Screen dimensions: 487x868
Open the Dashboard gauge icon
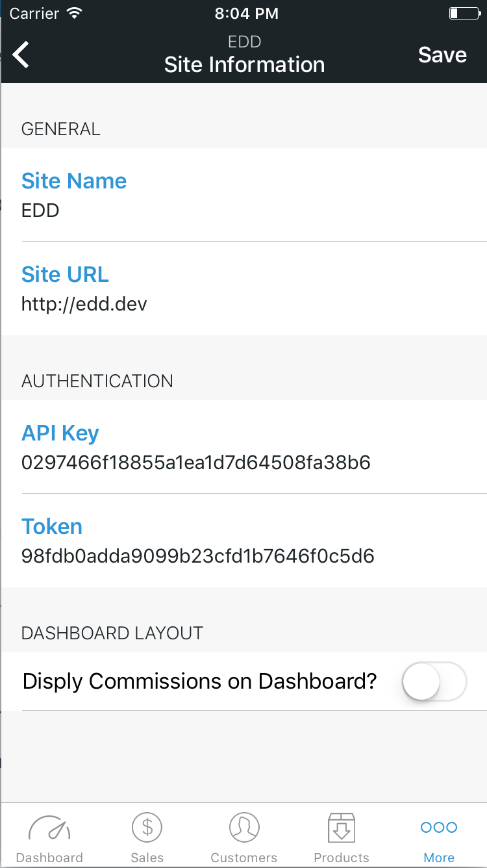[49, 828]
